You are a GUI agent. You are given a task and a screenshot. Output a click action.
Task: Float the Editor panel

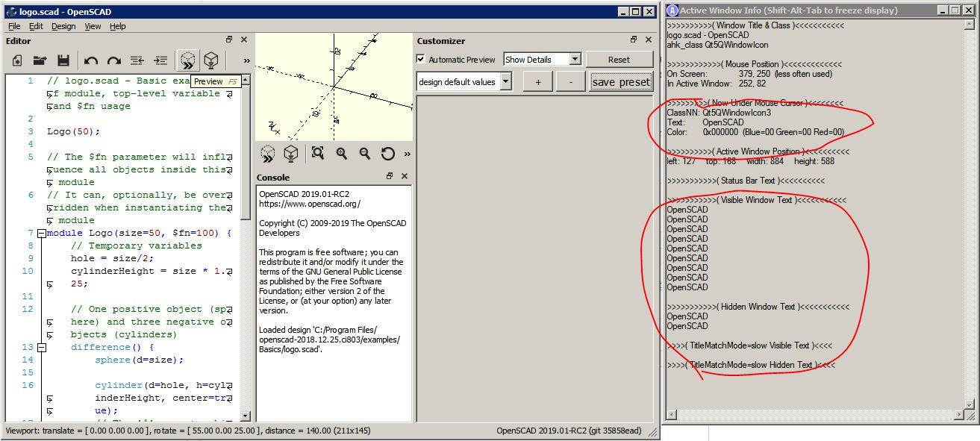pos(229,40)
